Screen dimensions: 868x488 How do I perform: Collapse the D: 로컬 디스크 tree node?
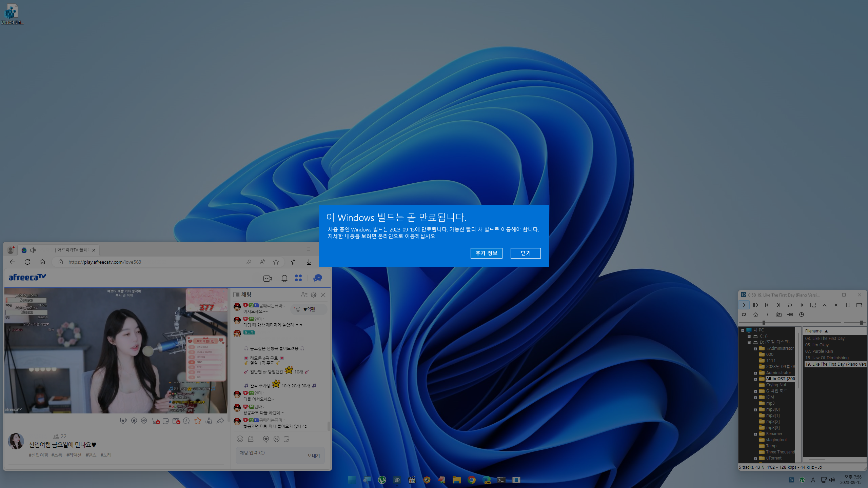coord(749,343)
